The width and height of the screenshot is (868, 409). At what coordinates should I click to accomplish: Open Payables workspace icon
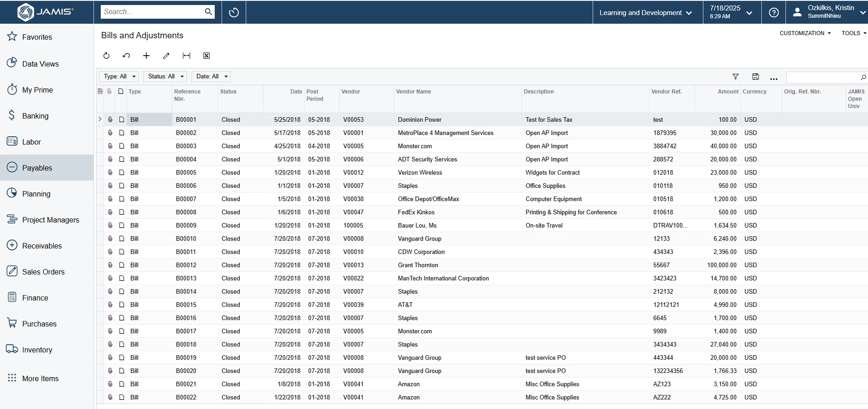(12, 167)
